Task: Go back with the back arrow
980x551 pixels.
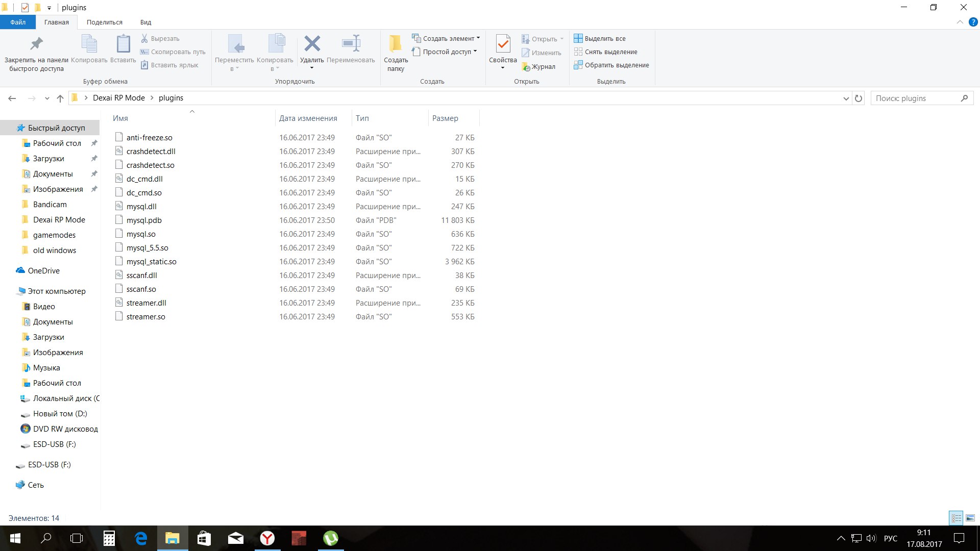Action: [x=12, y=98]
